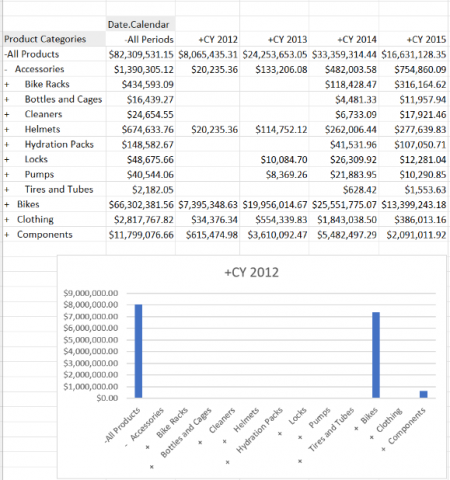Expand the Clothing category
Screen dimensions: 450x480
point(7,220)
